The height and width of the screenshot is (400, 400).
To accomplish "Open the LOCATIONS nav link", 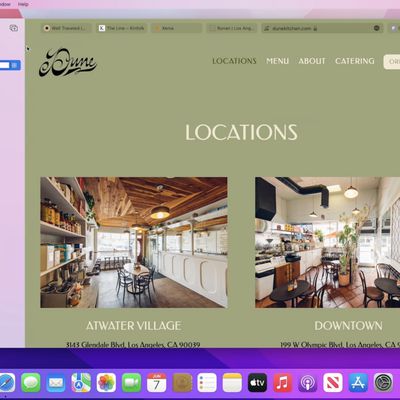I will [x=234, y=61].
